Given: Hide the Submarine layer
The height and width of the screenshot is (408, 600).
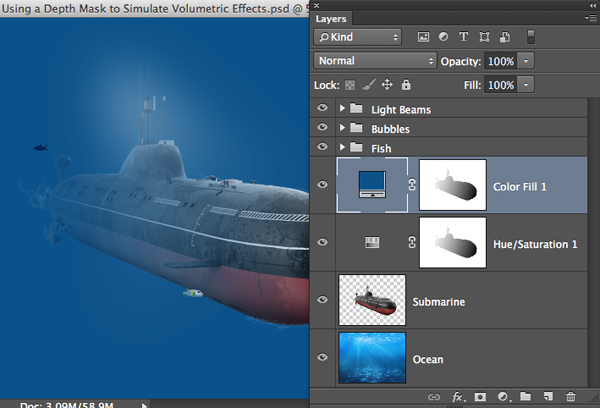Looking at the screenshot, I should click(x=322, y=300).
